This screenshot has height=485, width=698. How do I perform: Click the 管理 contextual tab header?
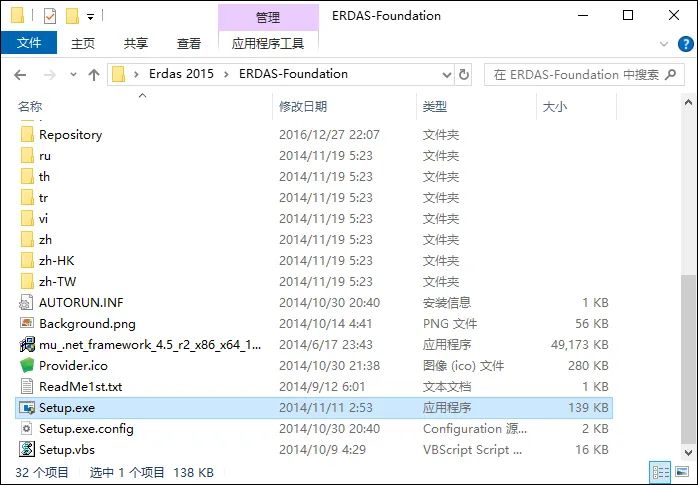tap(268, 17)
